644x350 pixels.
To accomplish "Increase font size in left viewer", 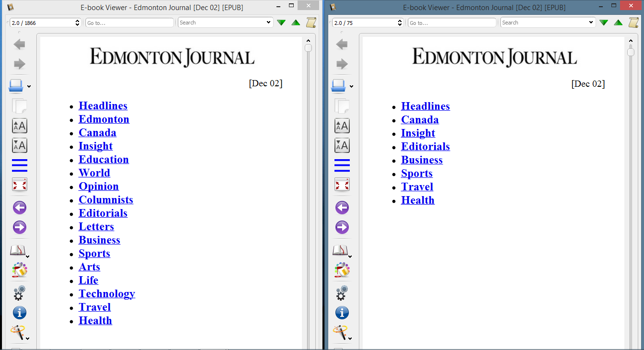I will tap(20, 126).
